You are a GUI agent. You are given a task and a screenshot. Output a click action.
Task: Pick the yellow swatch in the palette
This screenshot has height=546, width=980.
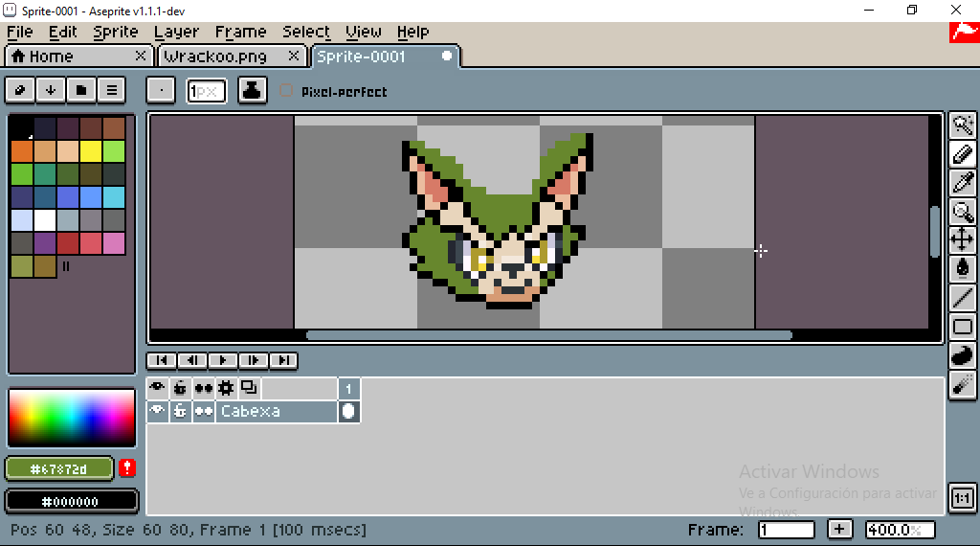coord(91,150)
